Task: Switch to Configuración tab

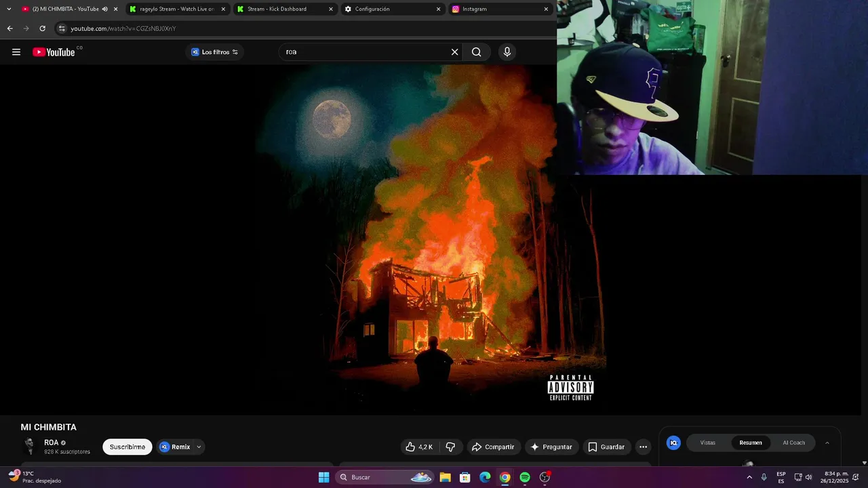Action: click(x=391, y=9)
